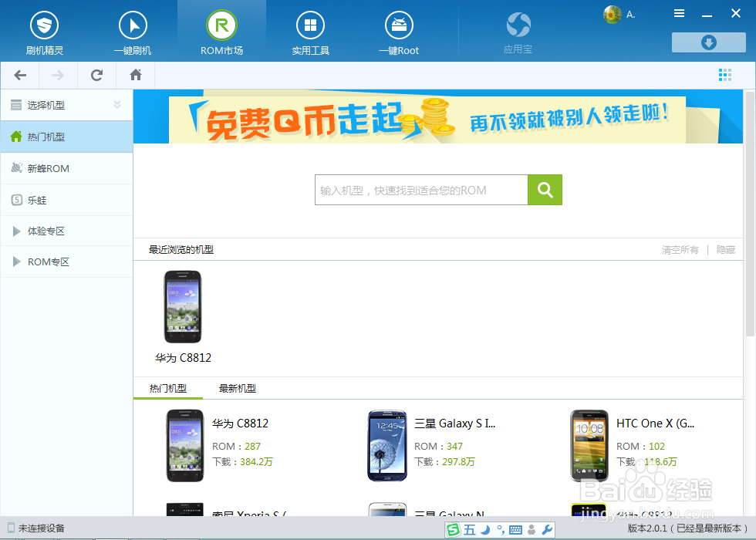Open the grid view icon

coord(724,75)
